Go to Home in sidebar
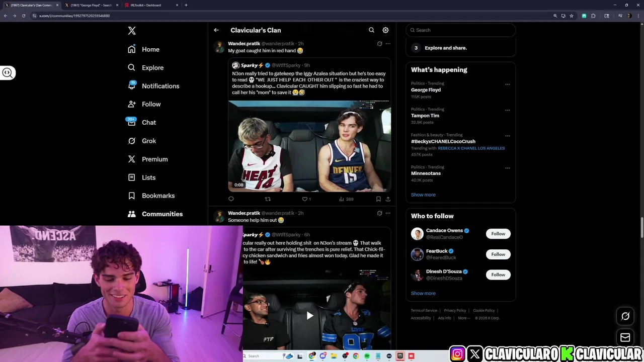The image size is (644, 362). pos(143,49)
